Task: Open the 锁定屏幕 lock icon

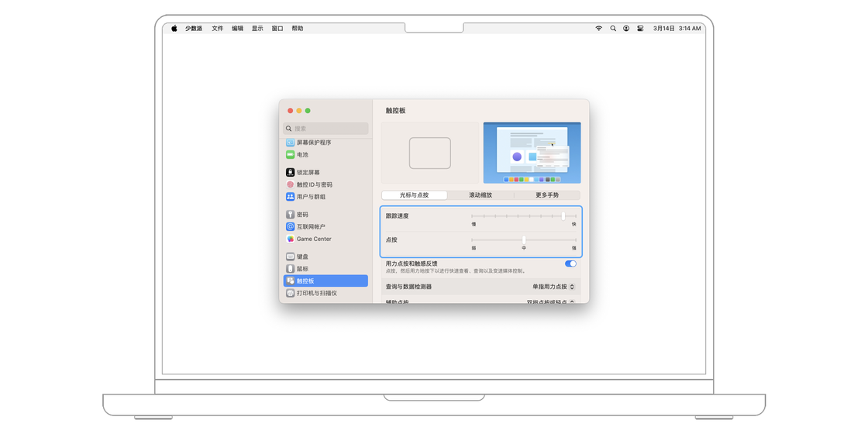Action: [x=290, y=172]
